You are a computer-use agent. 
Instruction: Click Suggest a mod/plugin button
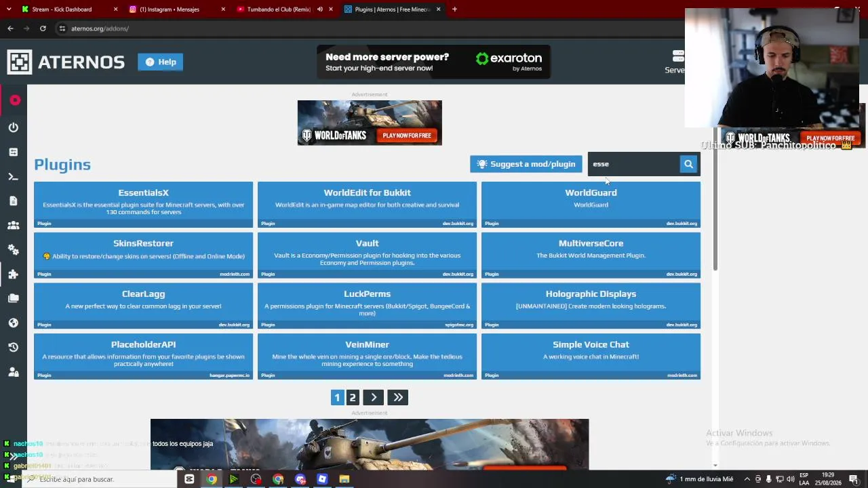[526, 164]
